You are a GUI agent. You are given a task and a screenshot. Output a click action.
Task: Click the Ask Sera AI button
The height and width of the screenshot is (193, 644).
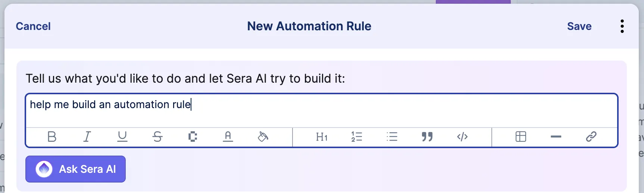coord(75,169)
